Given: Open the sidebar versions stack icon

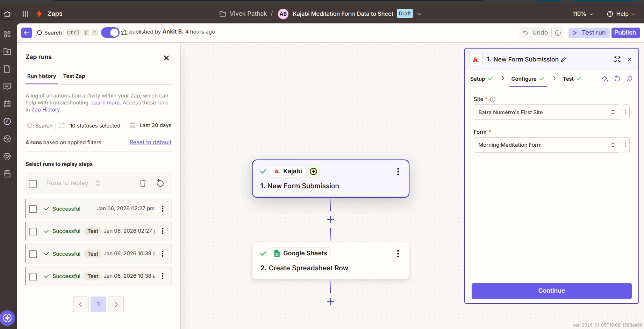Looking at the screenshot, I should (7, 174).
